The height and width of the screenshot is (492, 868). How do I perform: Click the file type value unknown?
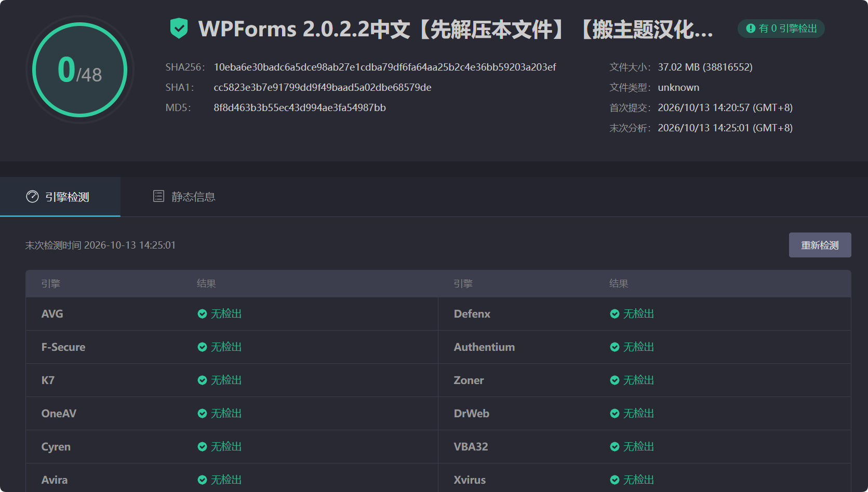tap(678, 87)
